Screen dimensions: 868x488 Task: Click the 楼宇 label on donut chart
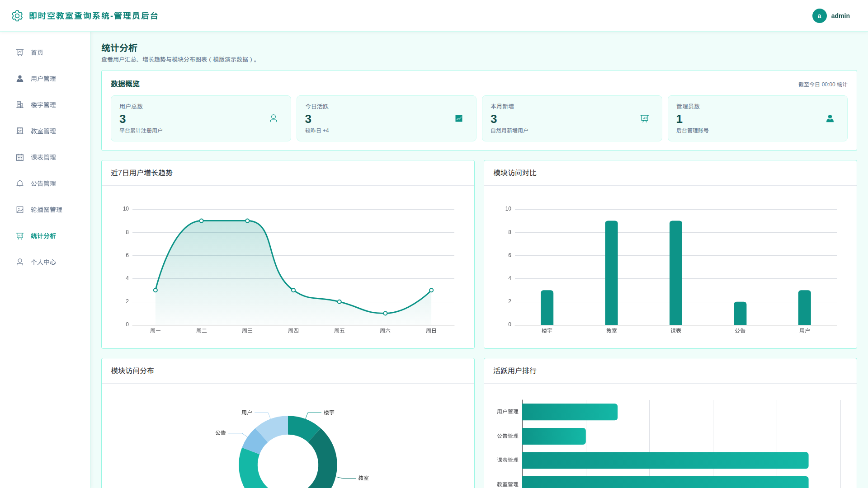point(329,413)
